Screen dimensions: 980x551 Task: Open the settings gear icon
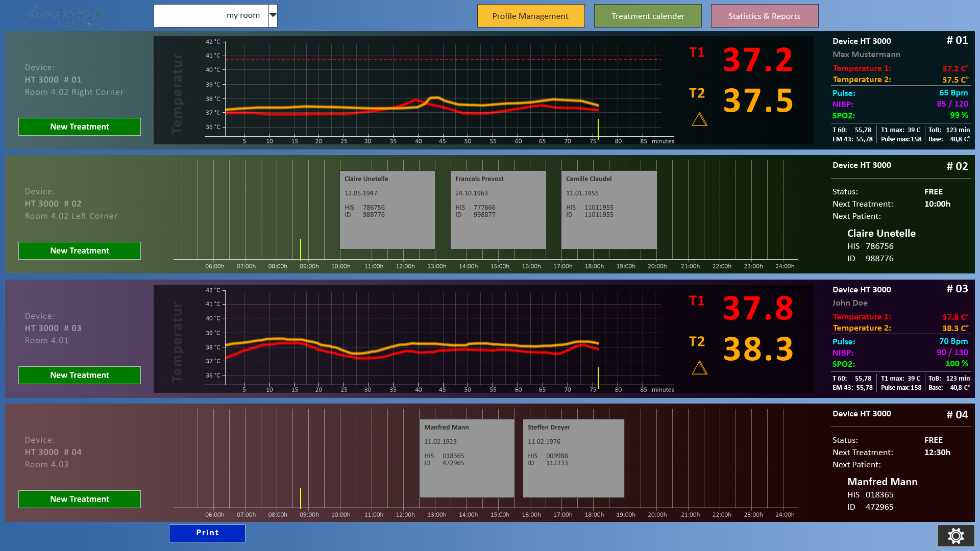pos(955,536)
